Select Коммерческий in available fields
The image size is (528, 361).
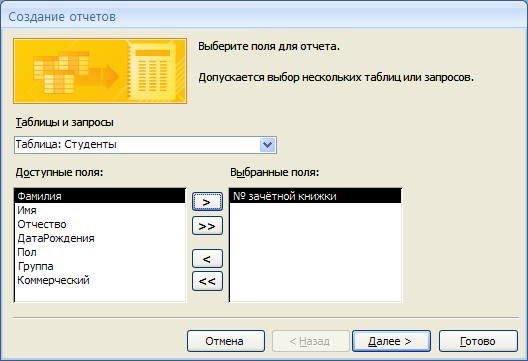tap(100, 280)
